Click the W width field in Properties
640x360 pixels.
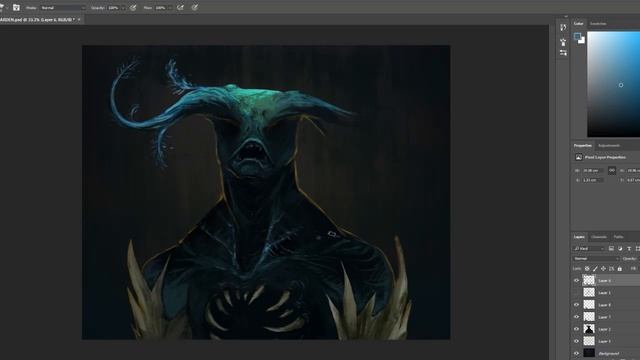click(x=593, y=171)
